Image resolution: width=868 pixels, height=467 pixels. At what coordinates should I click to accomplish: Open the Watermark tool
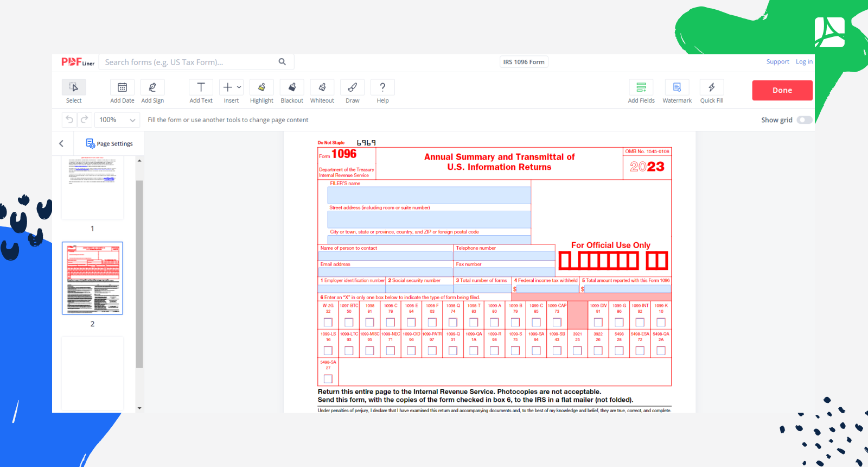click(x=676, y=87)
